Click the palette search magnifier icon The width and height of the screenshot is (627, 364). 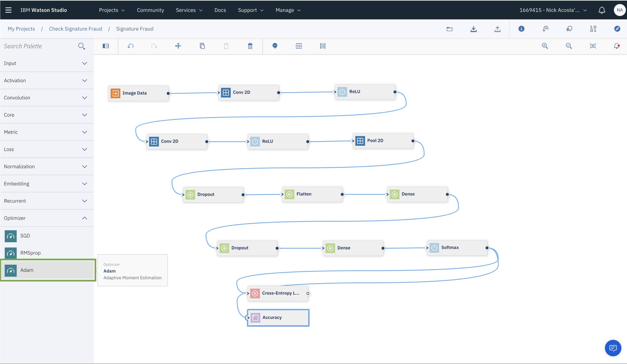[x=82, y=46]
